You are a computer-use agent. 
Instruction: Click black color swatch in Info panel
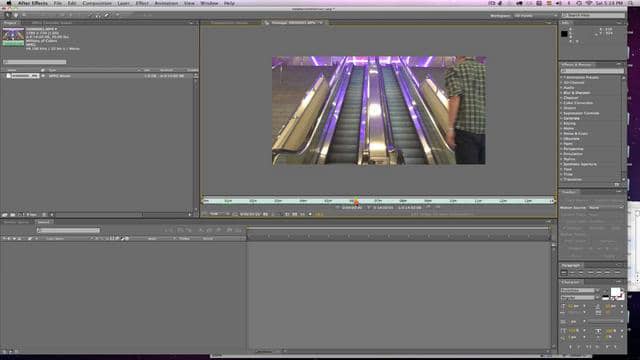(x=564, y=34)
